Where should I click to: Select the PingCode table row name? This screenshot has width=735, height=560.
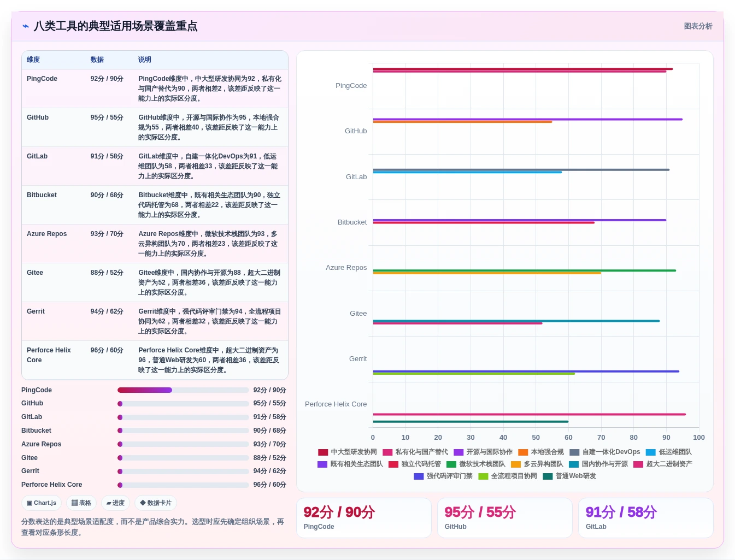click(x=42, y=79)
